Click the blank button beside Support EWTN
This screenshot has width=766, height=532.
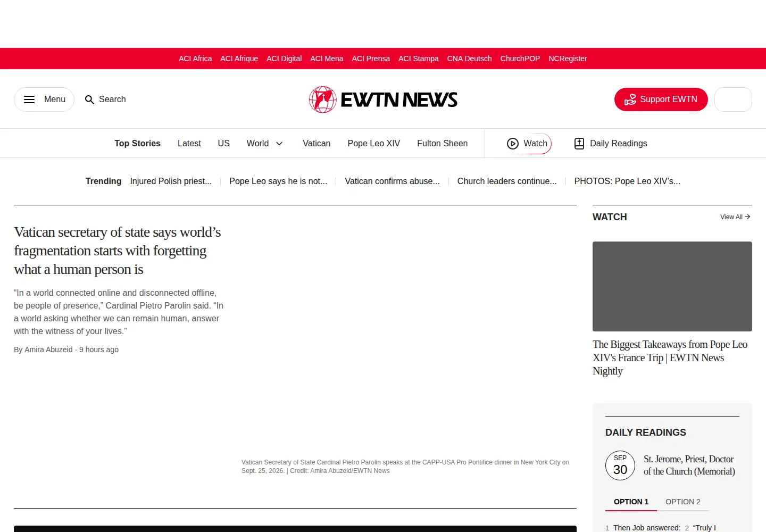click(733, 99)
